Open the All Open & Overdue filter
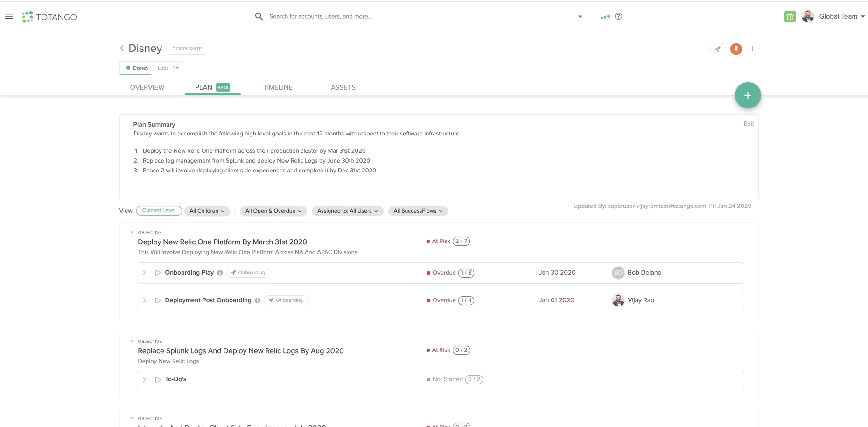The height and width of the screenshot is (427, 868). (273, 211)
